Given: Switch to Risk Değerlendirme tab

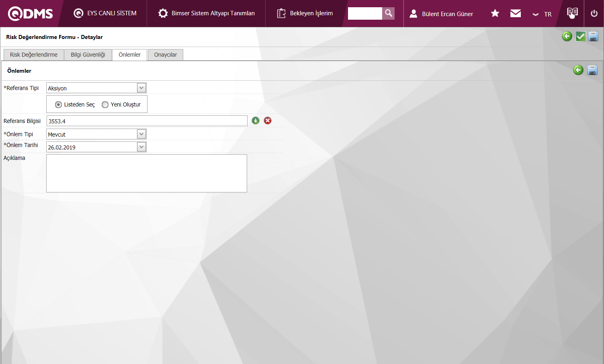Looking at the screenshot, I should (34, 55).
